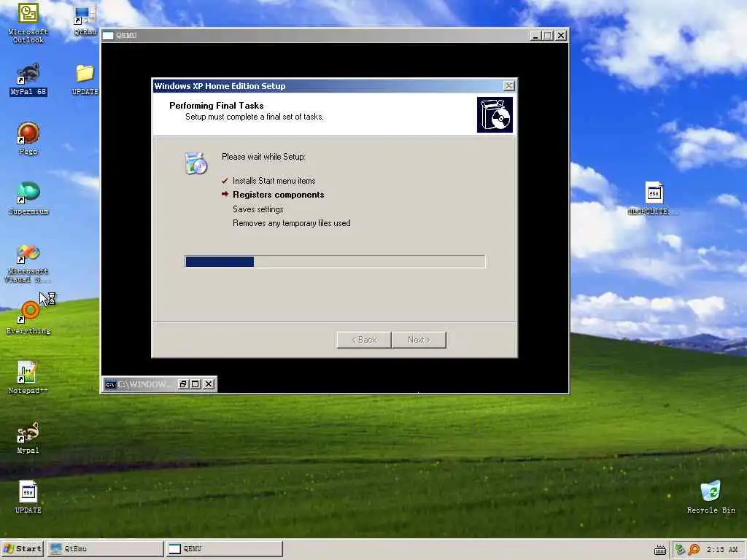Image resolution: width=747 pixels, height=560 pixels.
Task: Close the minimized C:\WINDOW console window
Action: click(209, 384)
